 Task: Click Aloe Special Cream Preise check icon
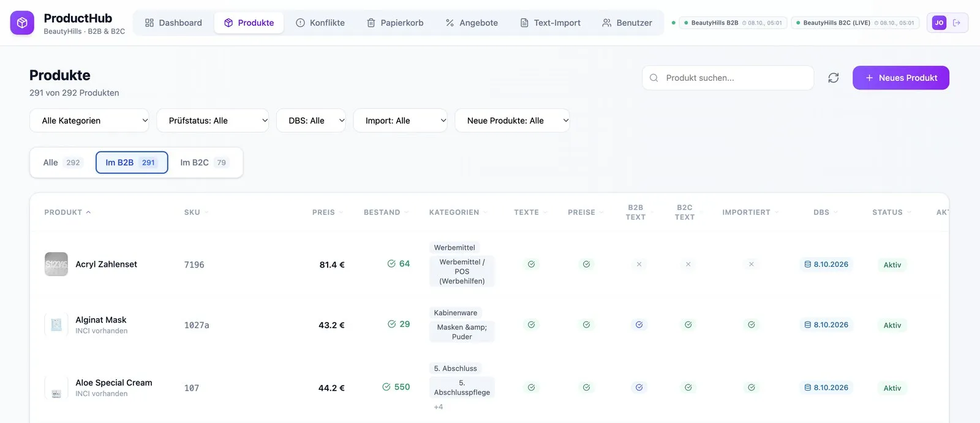(x=586, y=387)
